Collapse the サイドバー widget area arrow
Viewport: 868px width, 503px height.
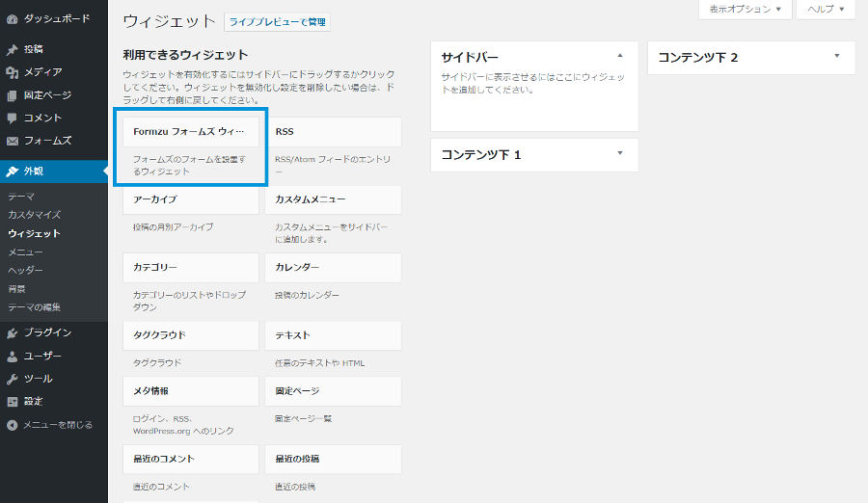tap(620, 56)
